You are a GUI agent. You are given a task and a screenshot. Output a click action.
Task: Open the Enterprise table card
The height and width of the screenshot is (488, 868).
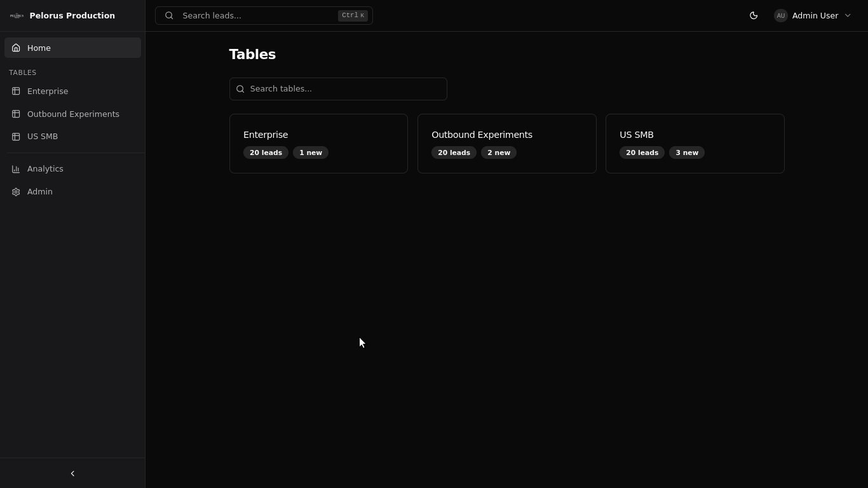[318, 144]
